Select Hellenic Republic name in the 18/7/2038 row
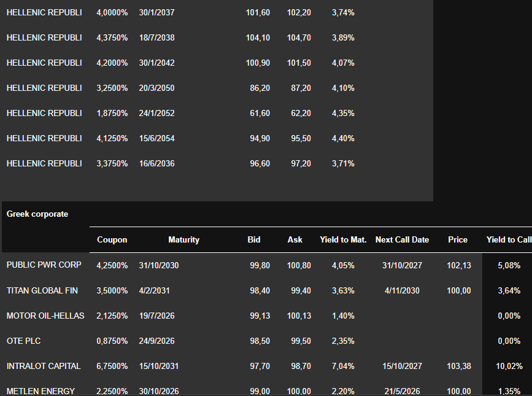This screenshot has height=396, width=532. click(x=44, y=37)
